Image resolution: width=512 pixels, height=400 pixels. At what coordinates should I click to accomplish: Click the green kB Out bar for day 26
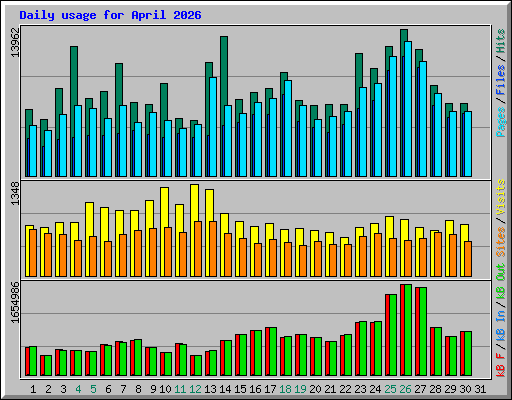(x=408, y=330)
